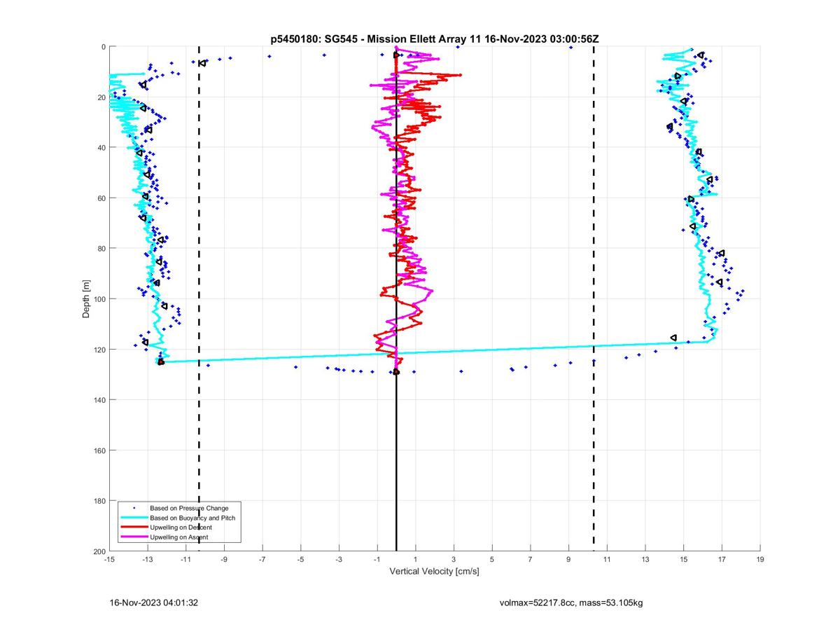This screenshot has width=840, height=620.
Task: Click the y-axis tick label "80"
Action: [101, 249]
